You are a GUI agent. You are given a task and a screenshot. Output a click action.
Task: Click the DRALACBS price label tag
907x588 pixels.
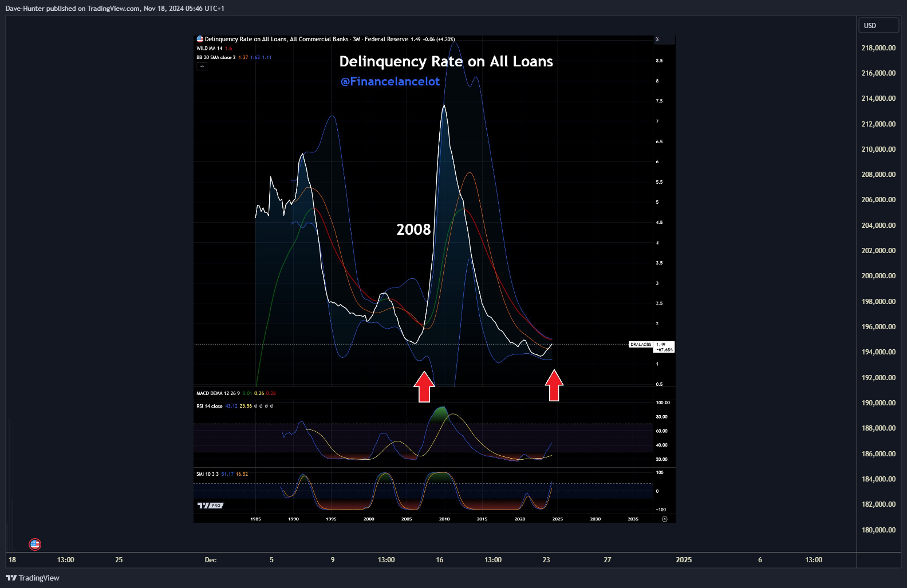[641, 345]
